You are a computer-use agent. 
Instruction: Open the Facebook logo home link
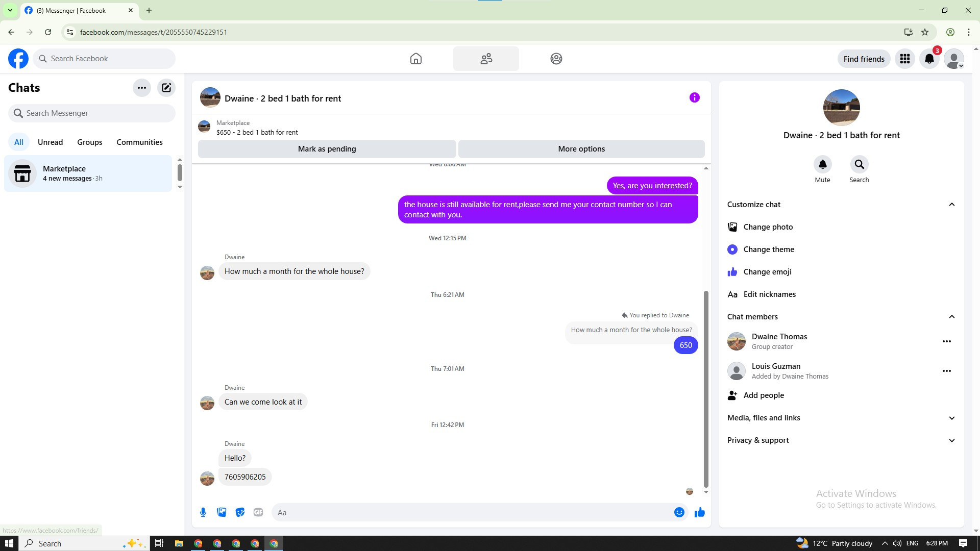click(18, 59)
